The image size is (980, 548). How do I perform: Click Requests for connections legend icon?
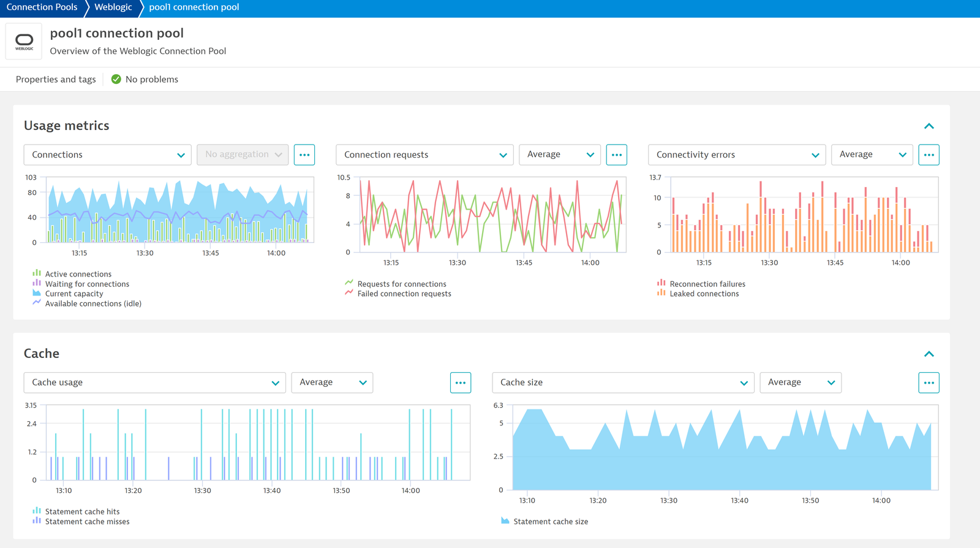pos(349,283)
